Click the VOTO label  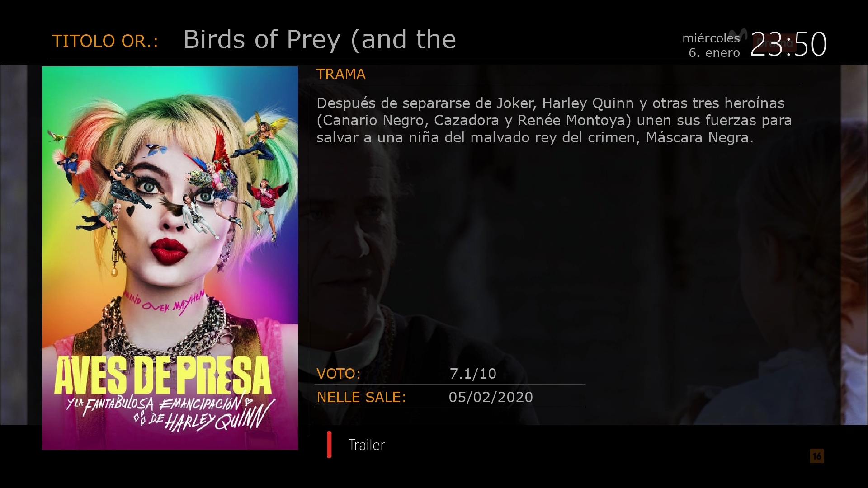click(x=339, y=374)
